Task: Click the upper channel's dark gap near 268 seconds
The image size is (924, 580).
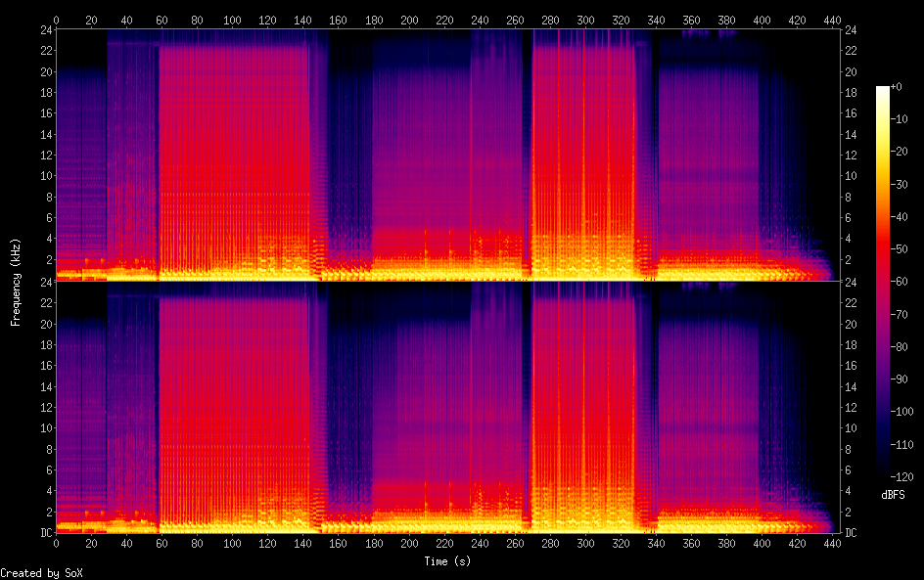Action: (527, 147)
